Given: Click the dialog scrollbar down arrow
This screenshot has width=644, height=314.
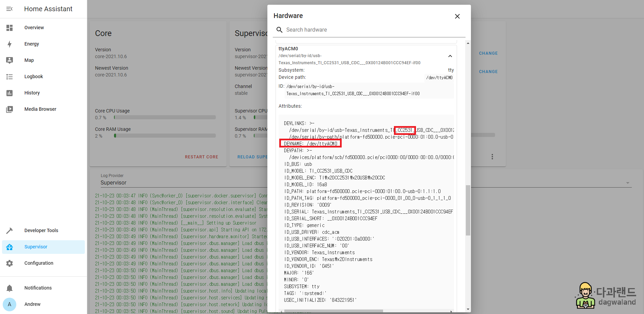Looking at the screenshot, I should (x=468, y=309).
